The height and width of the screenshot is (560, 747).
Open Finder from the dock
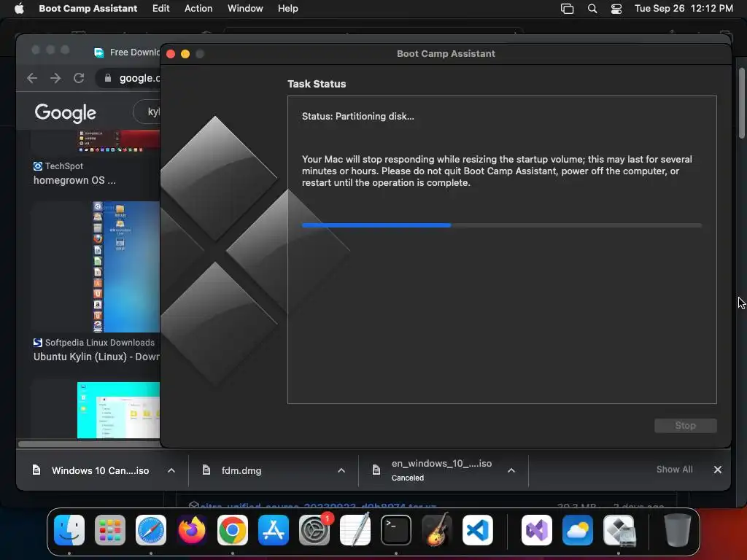point(69,530)
